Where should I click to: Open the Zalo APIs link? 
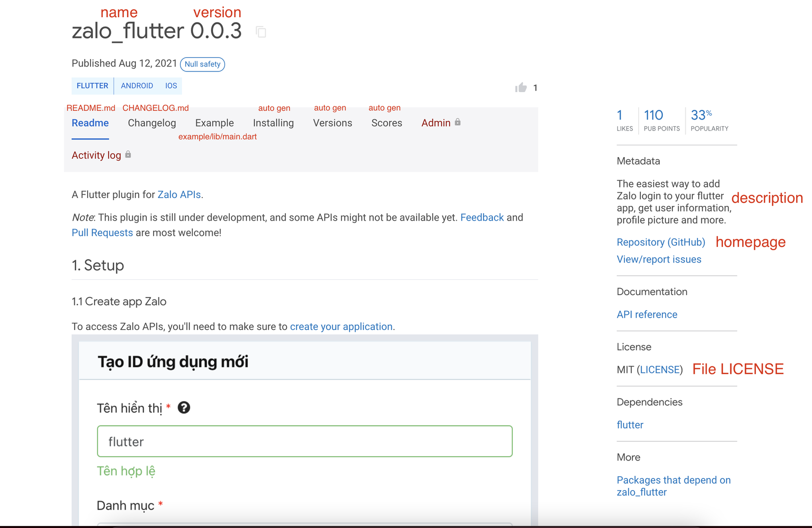click(179, 194)
